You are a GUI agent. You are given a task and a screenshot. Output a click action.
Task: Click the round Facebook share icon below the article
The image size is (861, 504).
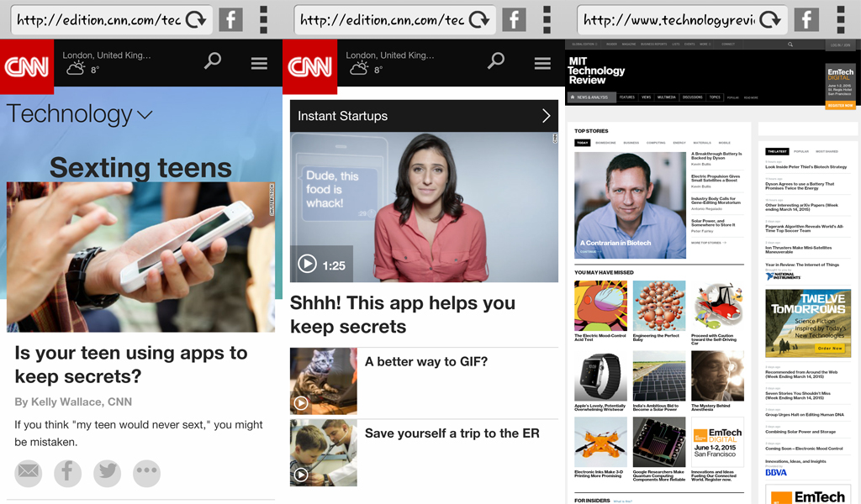tap(67, 474)
